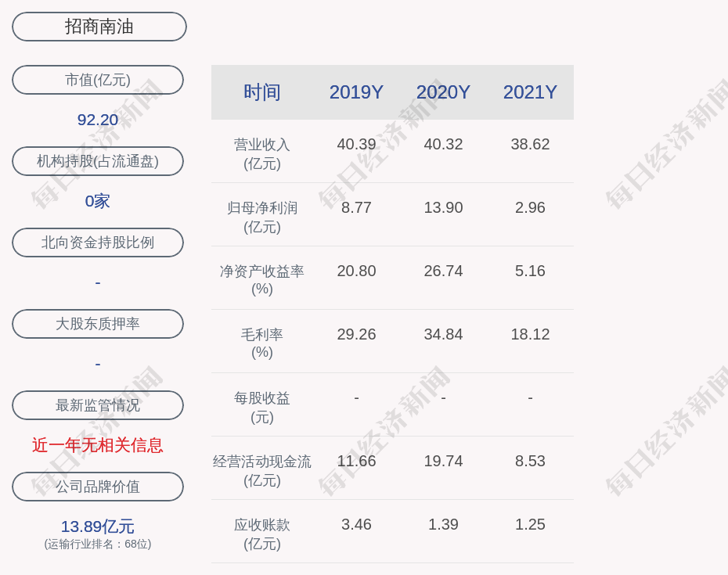Click the 大股东质押率 label pill
Viewport: 728px width, 575px height.
click(98, 324)
